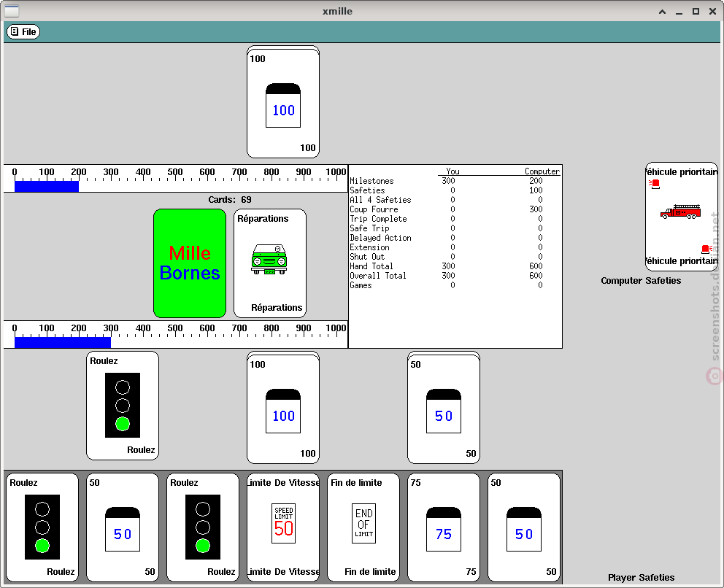Viewport: 724px width, 588px height.
Task: Open the File menu
Action: pyautogui.click(x=23, y=31)
